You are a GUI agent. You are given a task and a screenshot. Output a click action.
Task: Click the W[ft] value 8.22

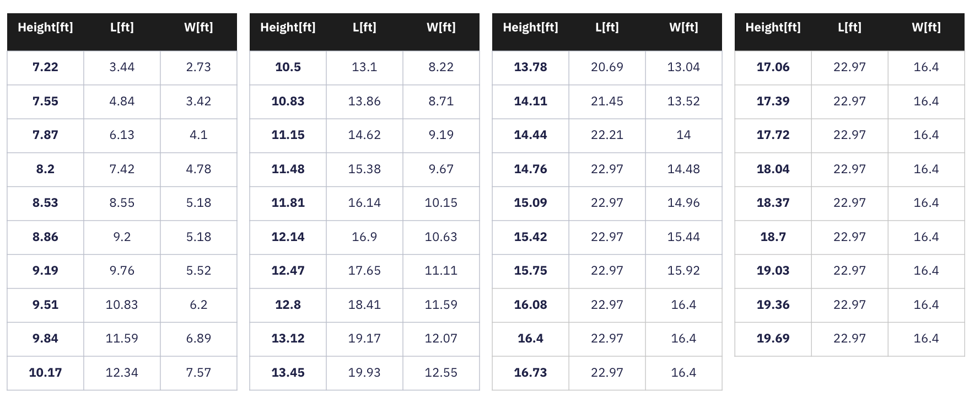click(x=441, y=67)
